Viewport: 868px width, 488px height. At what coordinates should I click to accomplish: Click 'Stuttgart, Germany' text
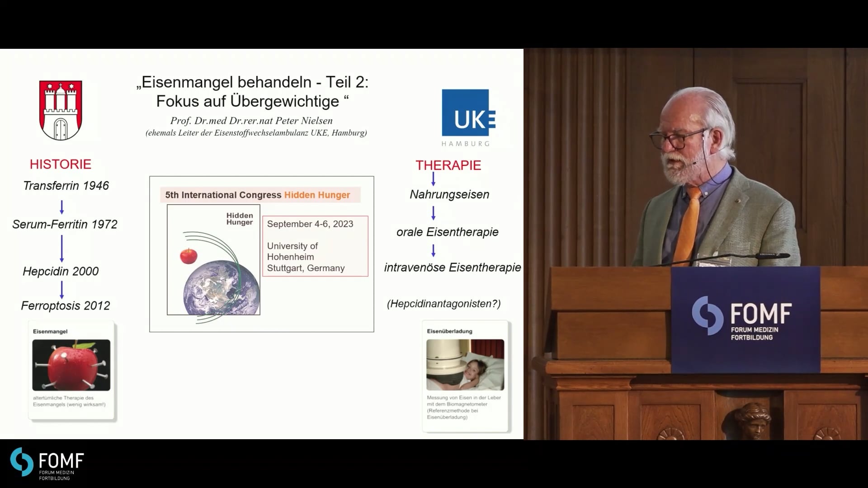[x=306, y=268]
